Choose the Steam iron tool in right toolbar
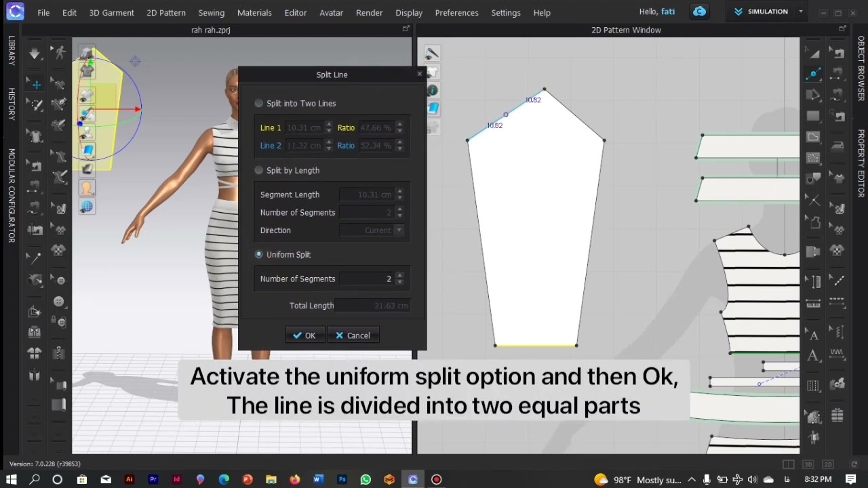The image size is (868, 488). click(x=839, y=145)
